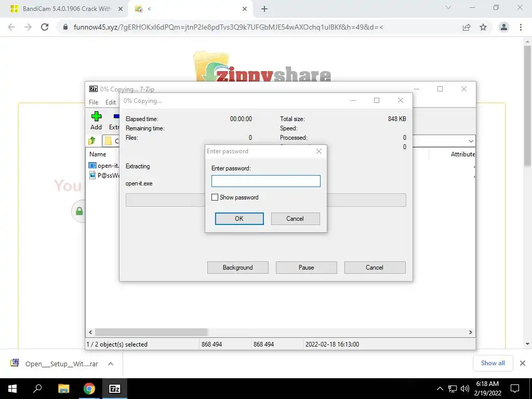Select the P@ssWord image file icon
This screenshot has height=399, width=532.
[x=92, y=175]
